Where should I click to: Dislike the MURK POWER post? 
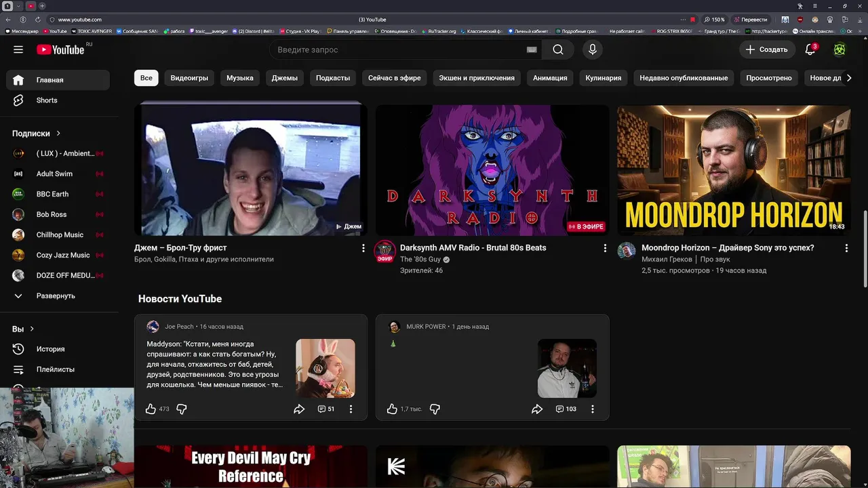coord(435,409)
